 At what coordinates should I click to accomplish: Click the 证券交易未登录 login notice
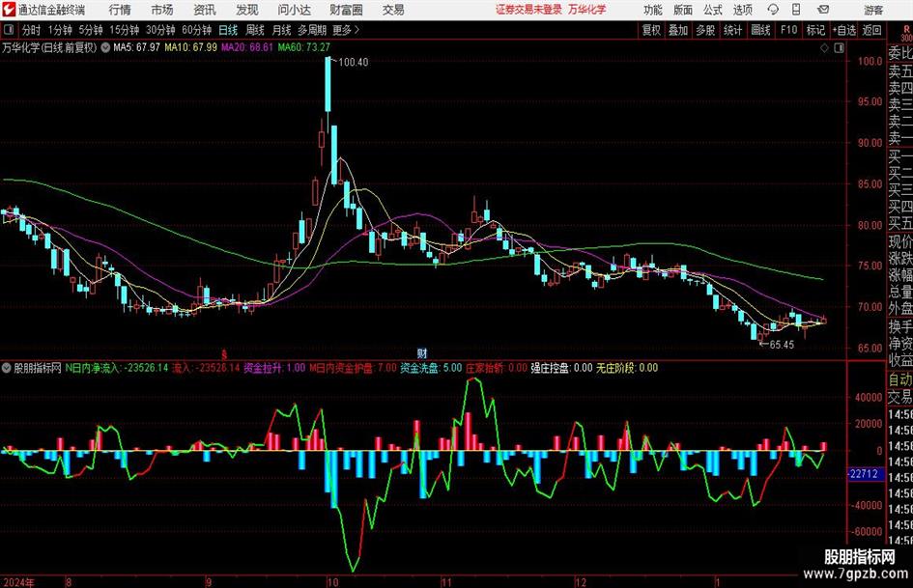click(x=528, y=10)
